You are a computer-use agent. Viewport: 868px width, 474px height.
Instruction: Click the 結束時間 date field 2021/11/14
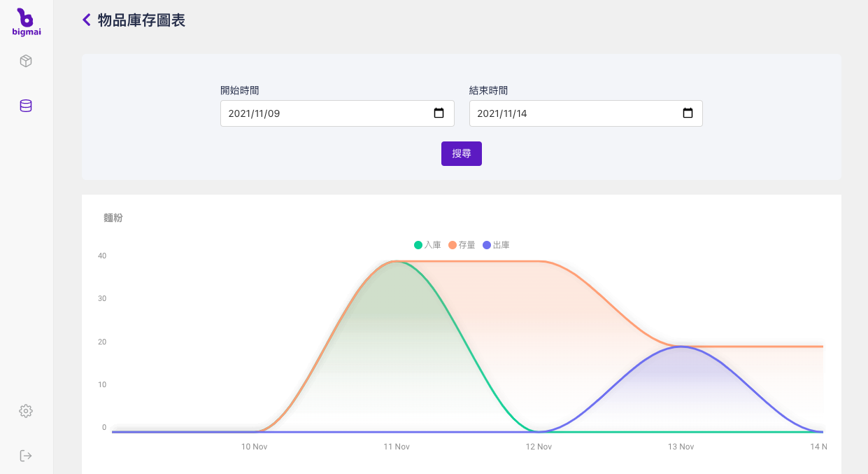586,113
